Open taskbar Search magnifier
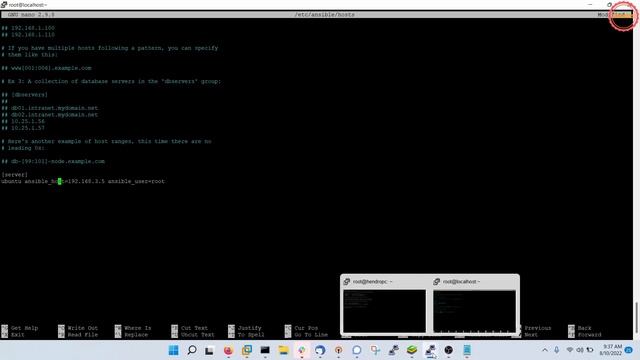The image size is (640, 360). coord(191,350)
